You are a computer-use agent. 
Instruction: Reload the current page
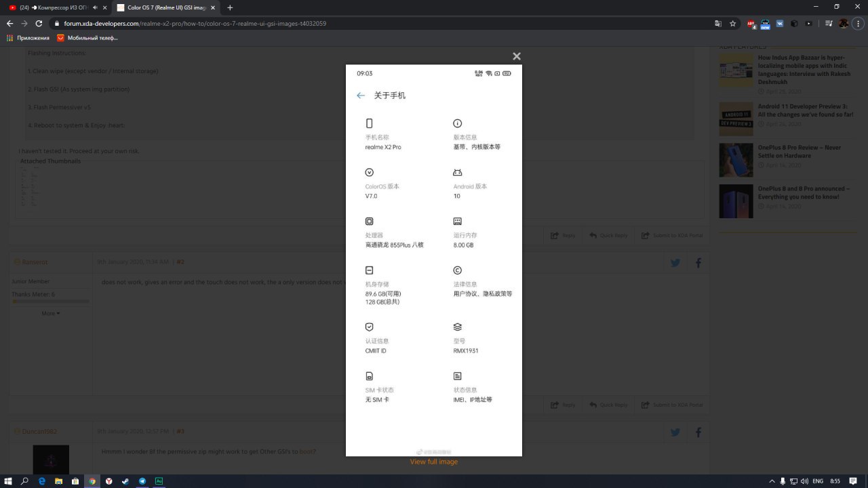click(39, 23)
